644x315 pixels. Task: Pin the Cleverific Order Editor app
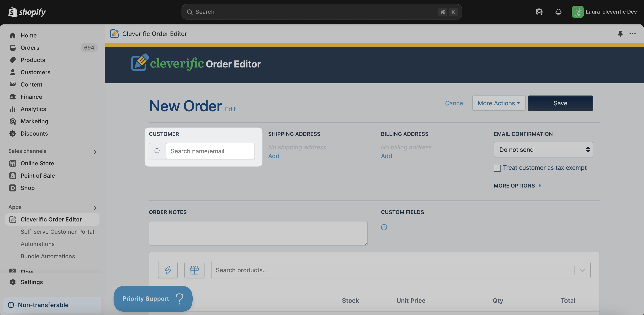point(620,34)
